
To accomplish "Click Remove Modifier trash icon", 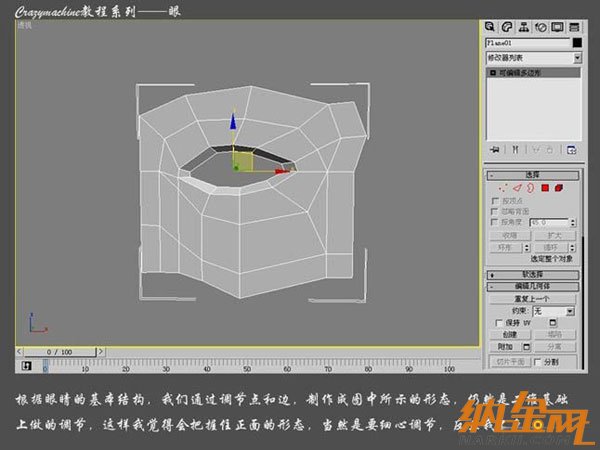I will click(550, 150).
